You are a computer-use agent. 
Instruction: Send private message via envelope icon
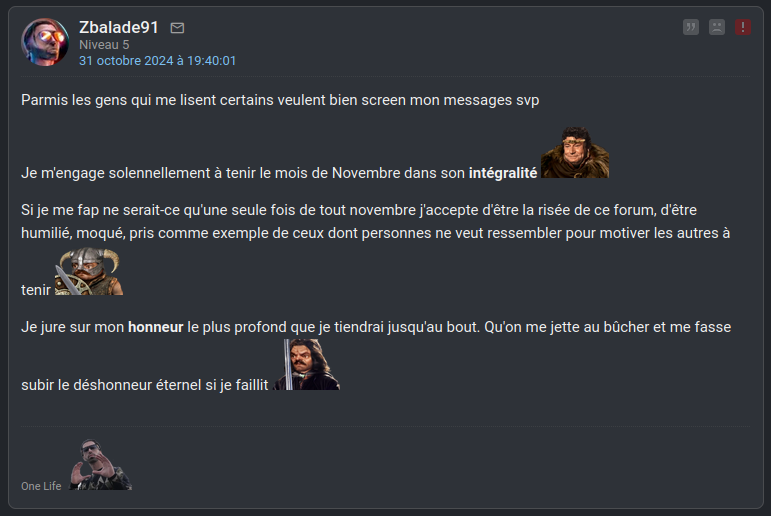[178, 28]
